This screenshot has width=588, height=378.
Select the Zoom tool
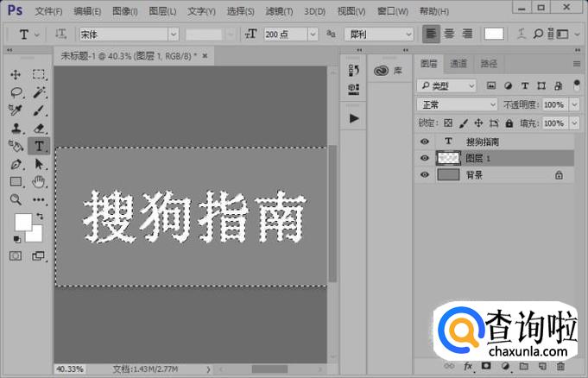pos(16,199)
